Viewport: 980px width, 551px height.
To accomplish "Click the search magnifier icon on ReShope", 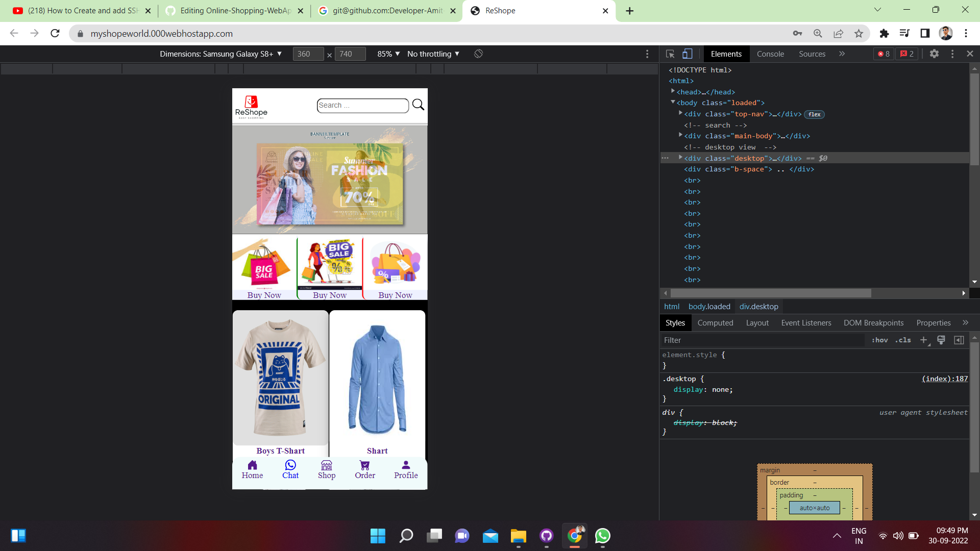I will [x=418, y=105].
